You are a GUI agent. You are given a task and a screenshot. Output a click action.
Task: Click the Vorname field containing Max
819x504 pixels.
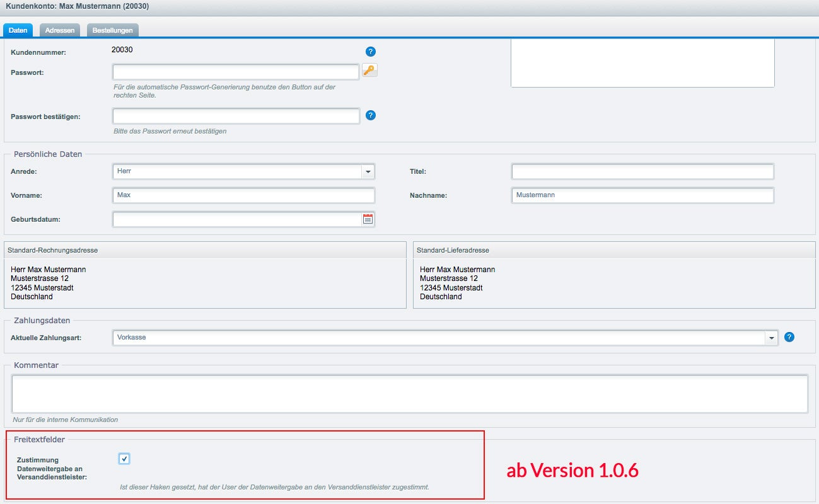point(243,195)
